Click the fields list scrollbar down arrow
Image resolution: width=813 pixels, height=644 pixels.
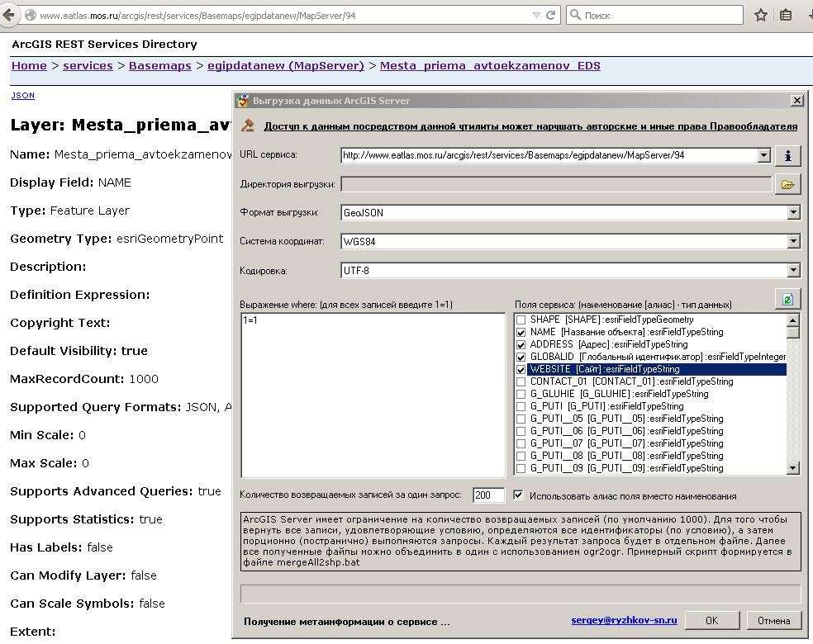click(793, 468)
